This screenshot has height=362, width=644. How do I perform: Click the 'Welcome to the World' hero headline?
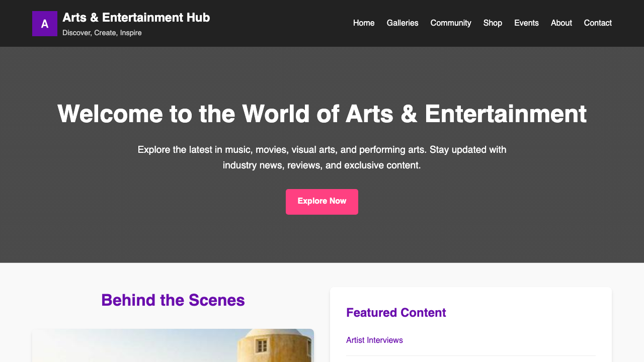(322, 114)
